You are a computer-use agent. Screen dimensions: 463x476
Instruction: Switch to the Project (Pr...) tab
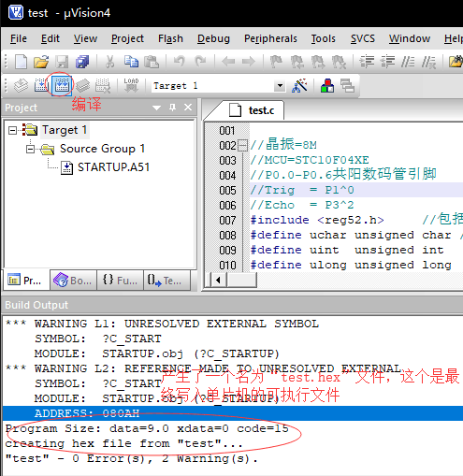[x=26, y=281]
